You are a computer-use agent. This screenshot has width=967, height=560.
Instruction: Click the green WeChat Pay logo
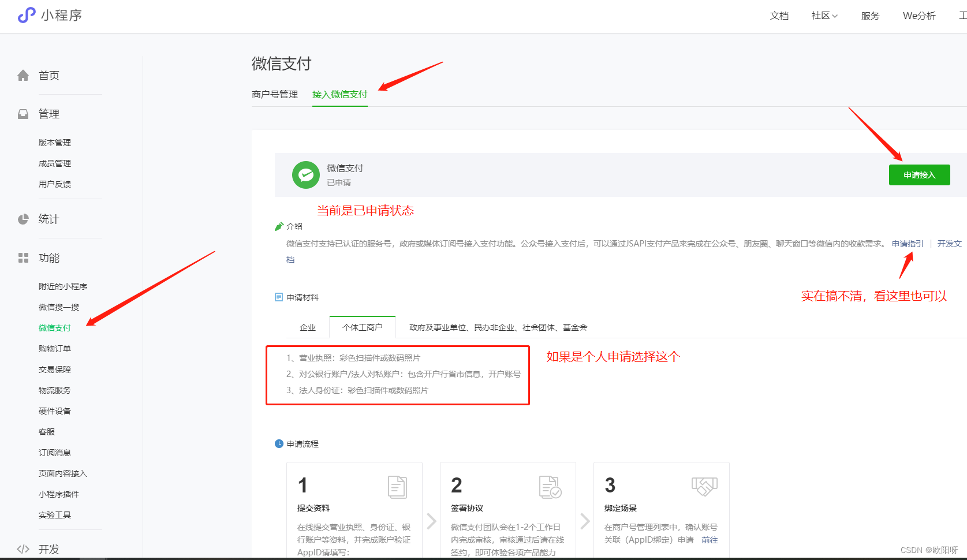coord(306,175)
